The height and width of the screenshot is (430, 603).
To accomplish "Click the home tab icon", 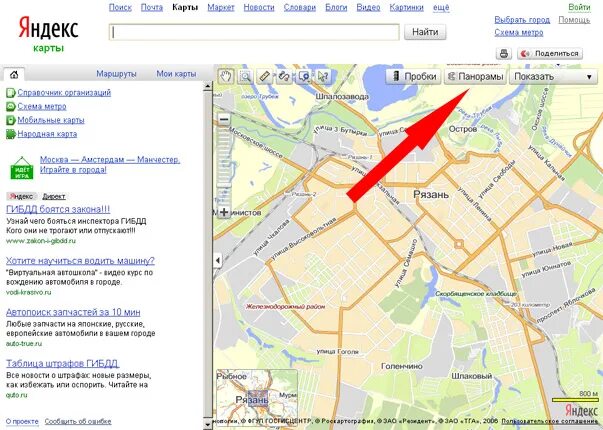I will pos(14,74).
